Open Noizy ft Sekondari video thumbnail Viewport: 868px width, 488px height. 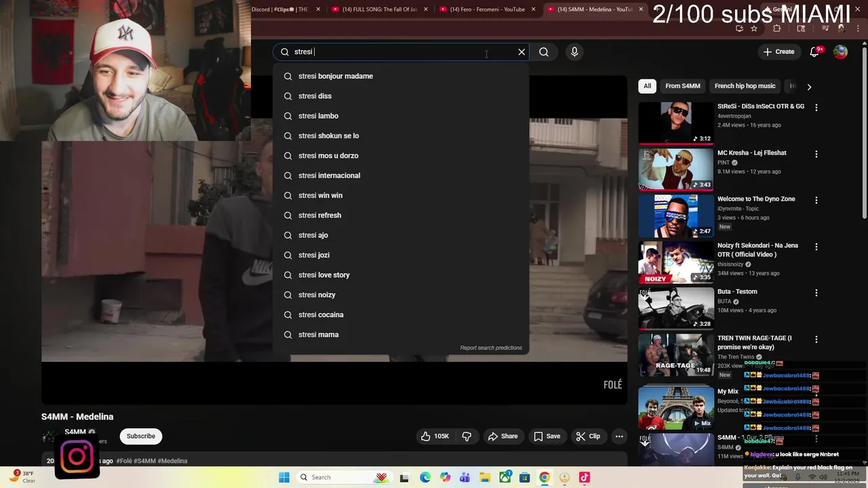coord(676,262)
